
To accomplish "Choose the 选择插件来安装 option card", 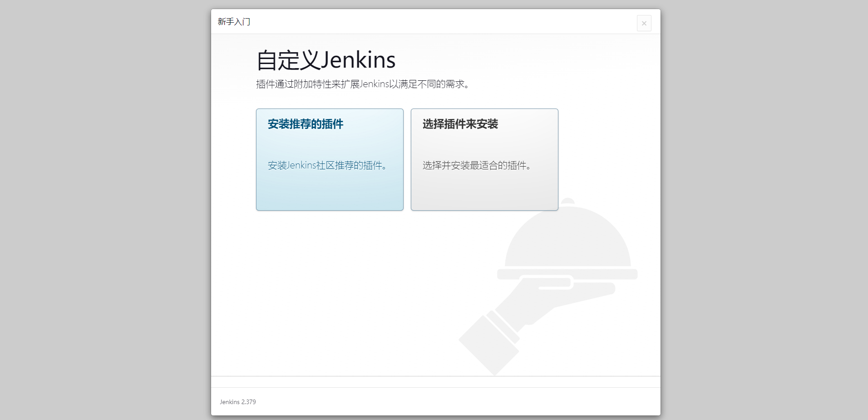I will coord(484,159).
